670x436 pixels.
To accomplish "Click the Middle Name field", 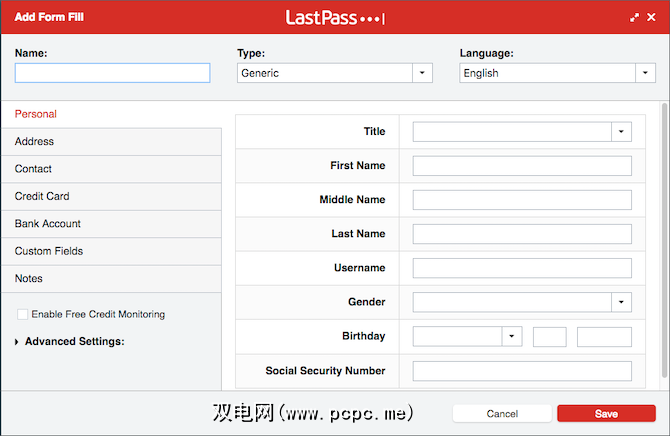I will click(x=522, y=200).
